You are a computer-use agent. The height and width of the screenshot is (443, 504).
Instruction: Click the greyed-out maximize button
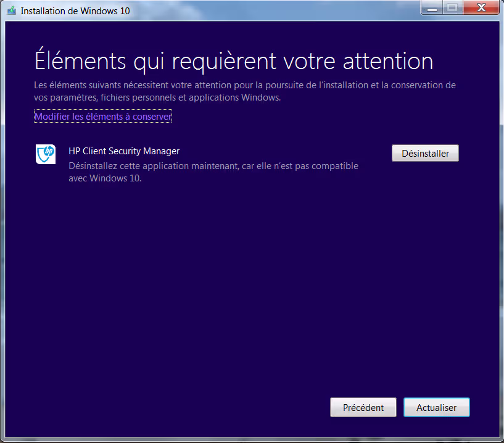pos(452,7)
